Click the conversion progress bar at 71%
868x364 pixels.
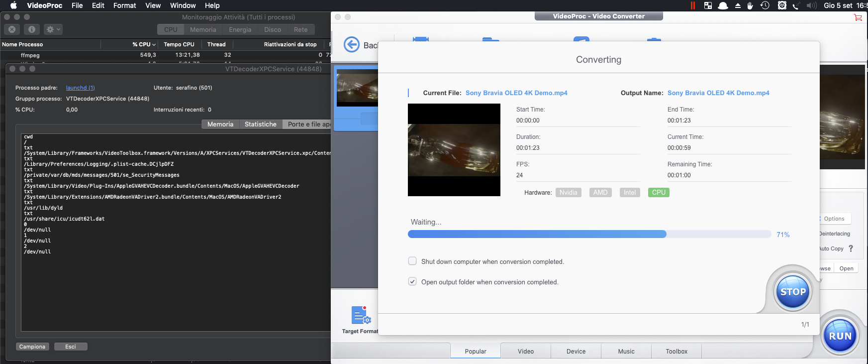coord(589,234)
